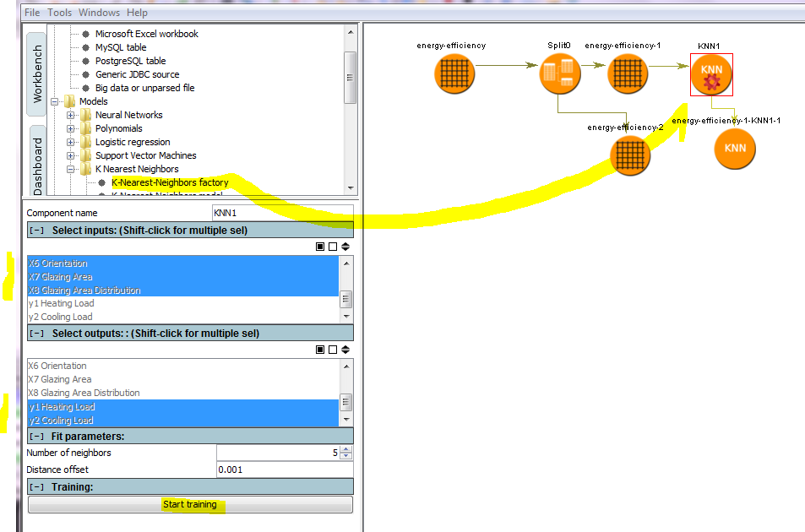Invert the outputs selection with arrows icon

click(x=345, y=349)
